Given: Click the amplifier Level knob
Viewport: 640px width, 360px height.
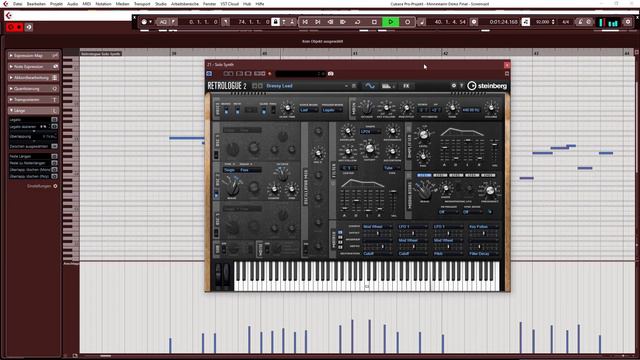Looking at the screenshot, I should click(424, 134).
